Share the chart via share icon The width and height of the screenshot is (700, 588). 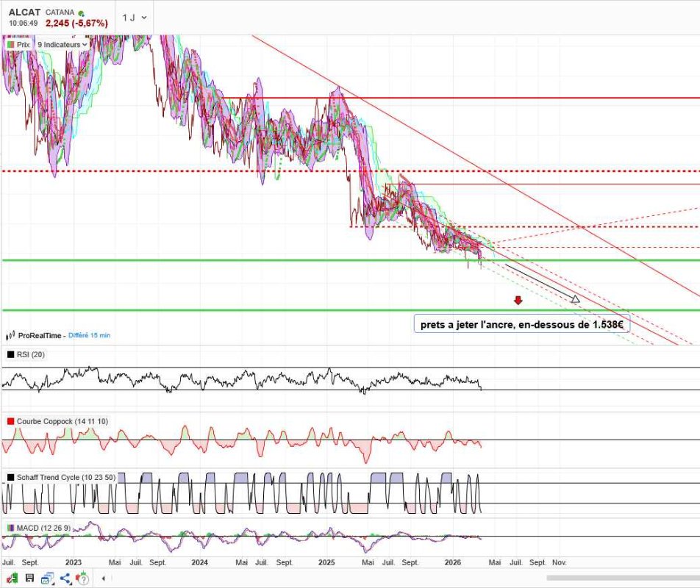(x=65, y=578)
